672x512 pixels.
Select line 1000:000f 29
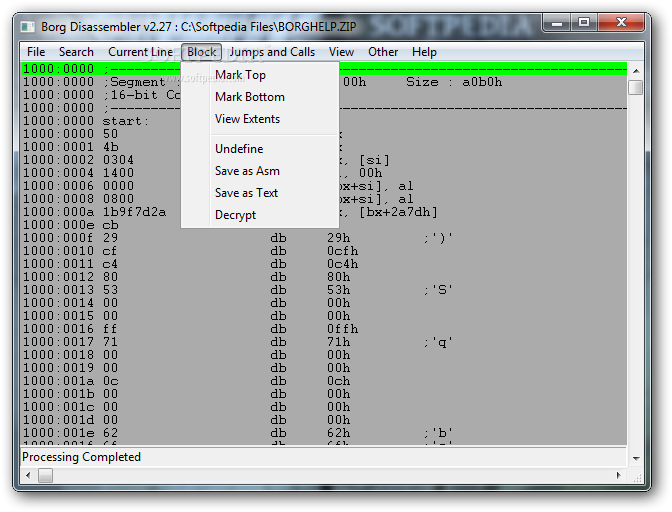[324, 238]
